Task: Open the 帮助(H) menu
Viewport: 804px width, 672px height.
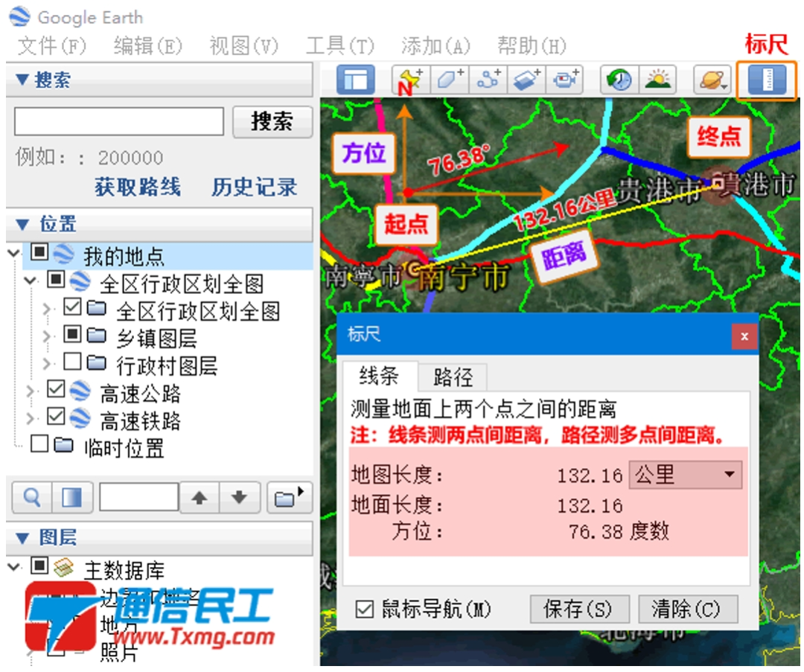Action: coord(532,46)
